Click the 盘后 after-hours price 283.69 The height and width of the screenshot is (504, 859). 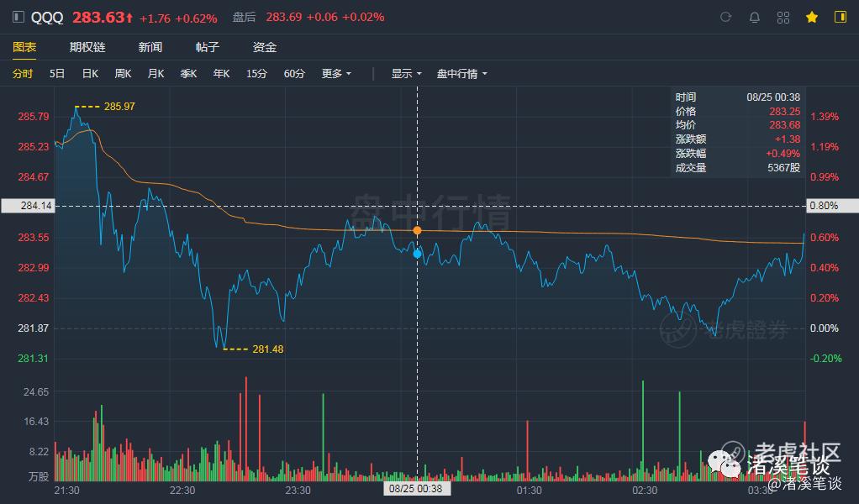click(284, 17)
